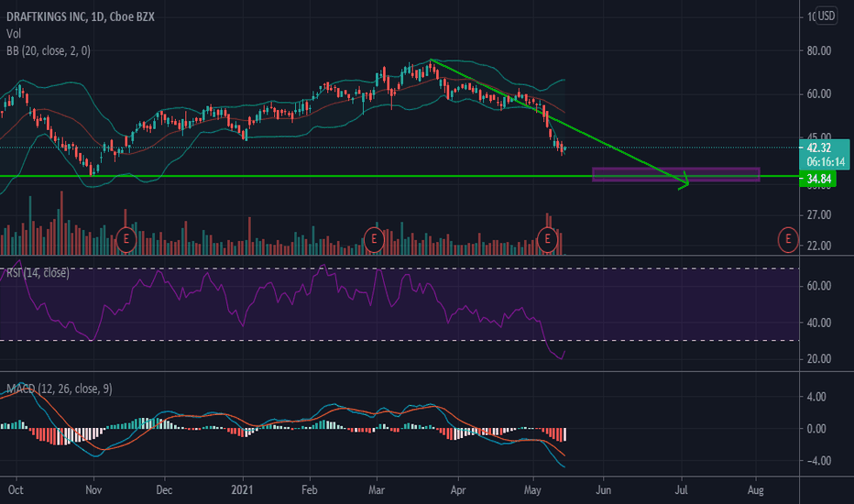
Task: Click the Aug label on time axis
Action: point(755,490)
